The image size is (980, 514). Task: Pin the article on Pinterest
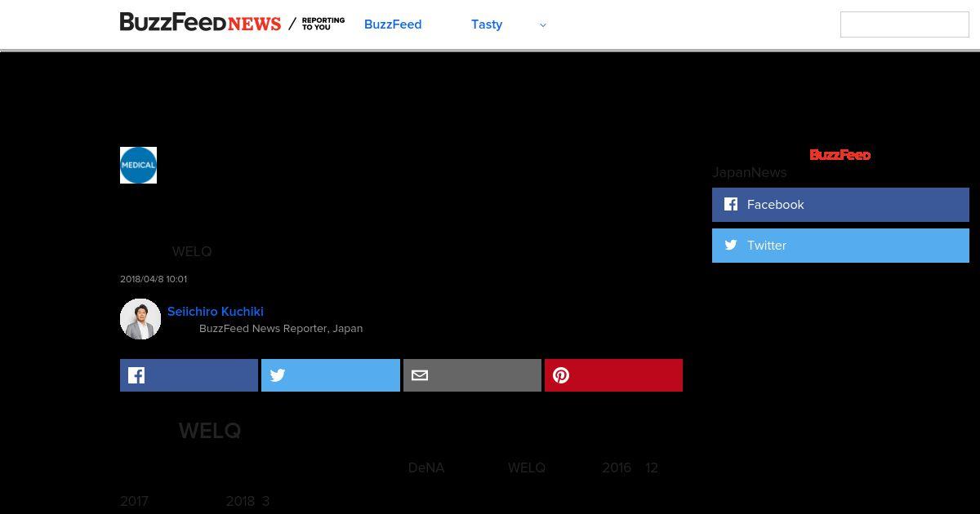(x=613, y=375)
